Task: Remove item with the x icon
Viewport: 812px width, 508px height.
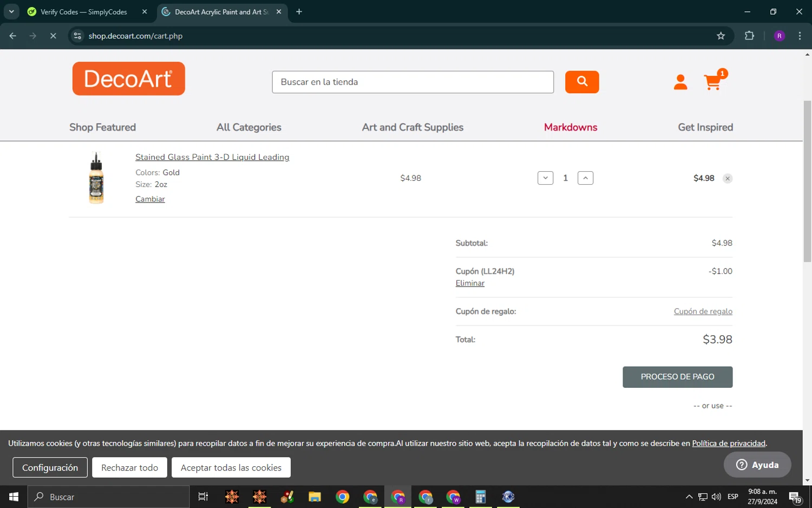Action: [x=728, y=179]
